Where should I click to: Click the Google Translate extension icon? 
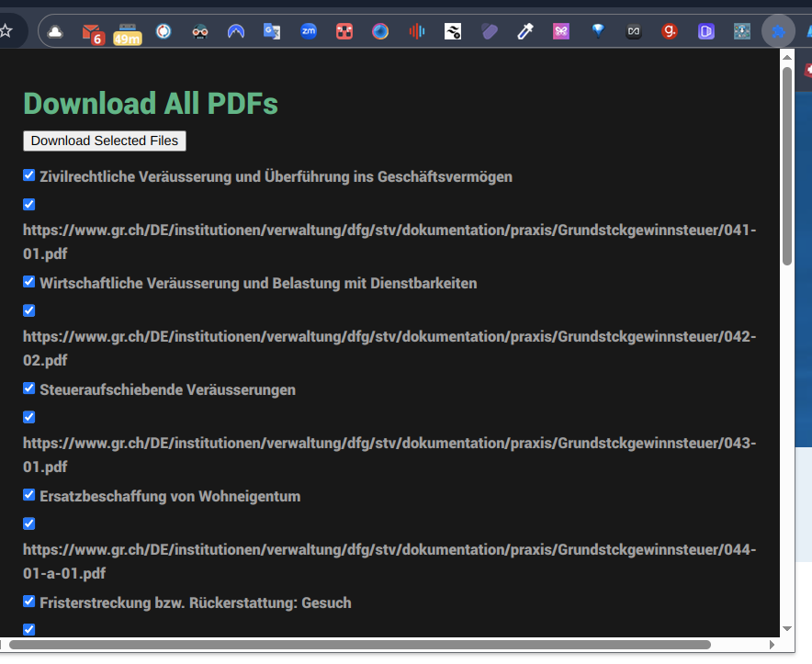[272, 31]
